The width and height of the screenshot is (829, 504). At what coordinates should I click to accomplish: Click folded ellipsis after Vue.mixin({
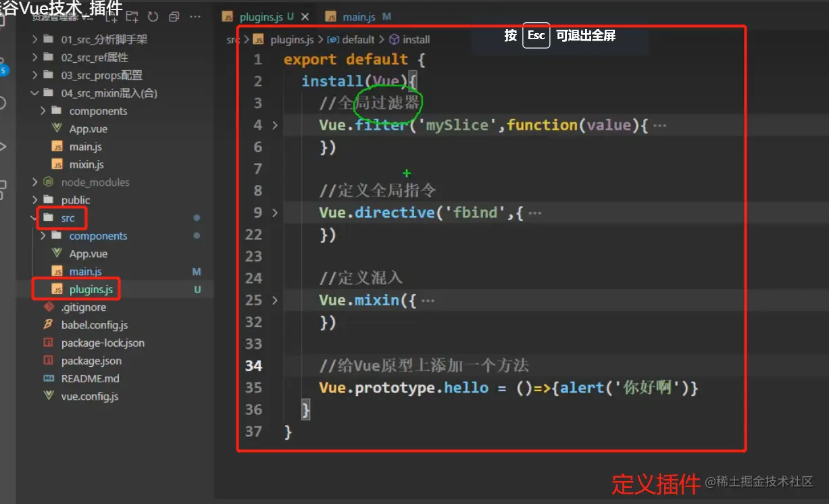[427, 301]
